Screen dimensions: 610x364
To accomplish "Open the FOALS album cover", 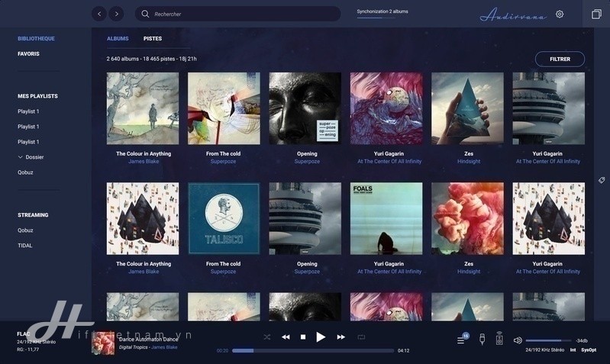I will tap(386, 218).
